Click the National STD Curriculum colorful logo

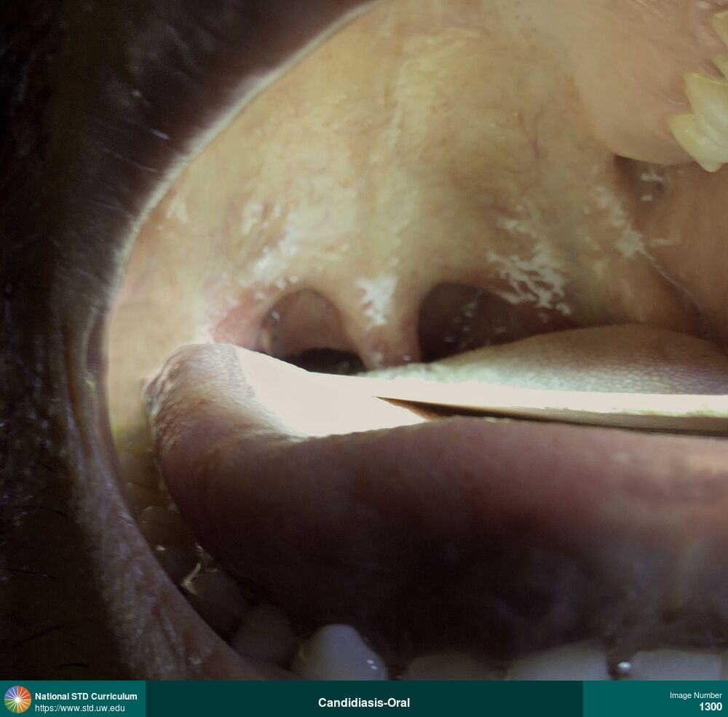point(17,699)
